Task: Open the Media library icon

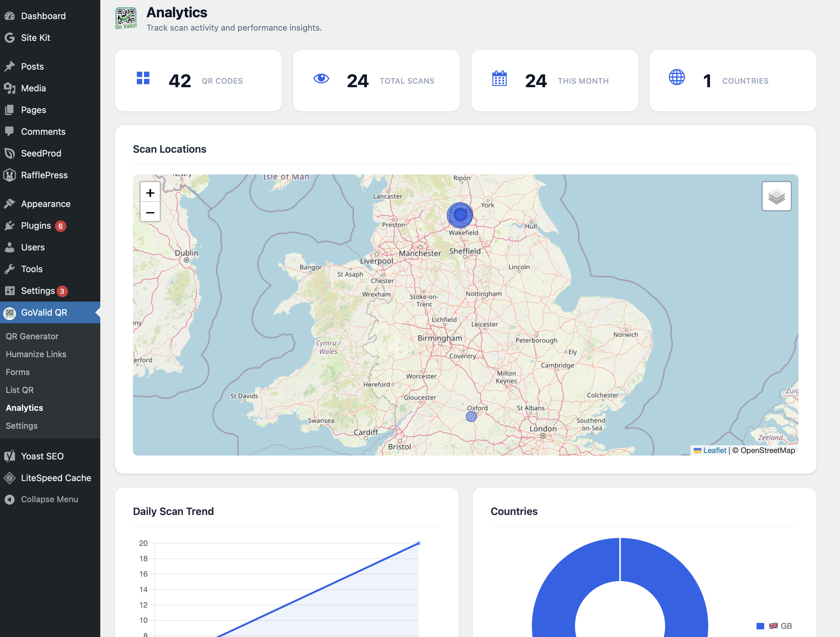Action: coord(10,88)
